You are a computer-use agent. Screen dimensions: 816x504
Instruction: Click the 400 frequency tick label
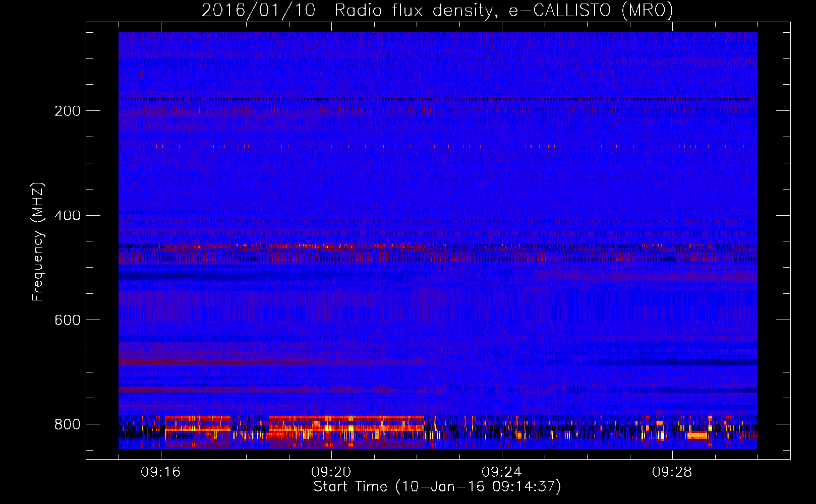coord(68,216)
